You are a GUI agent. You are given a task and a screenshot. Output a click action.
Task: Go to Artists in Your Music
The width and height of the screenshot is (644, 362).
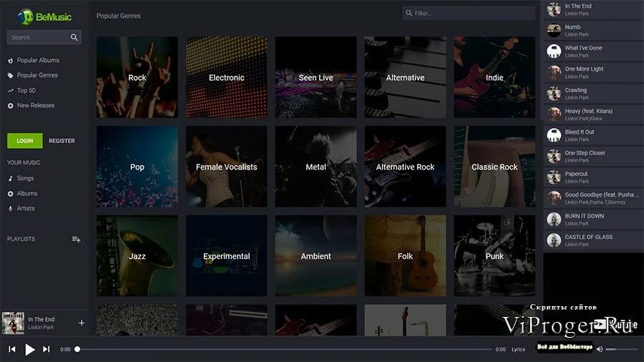(26, 208)
